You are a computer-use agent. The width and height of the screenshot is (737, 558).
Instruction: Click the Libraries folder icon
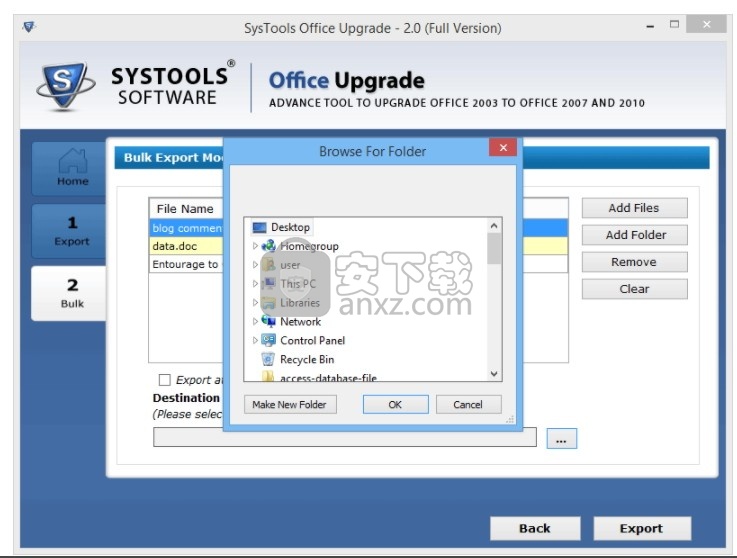pos(268,303)
